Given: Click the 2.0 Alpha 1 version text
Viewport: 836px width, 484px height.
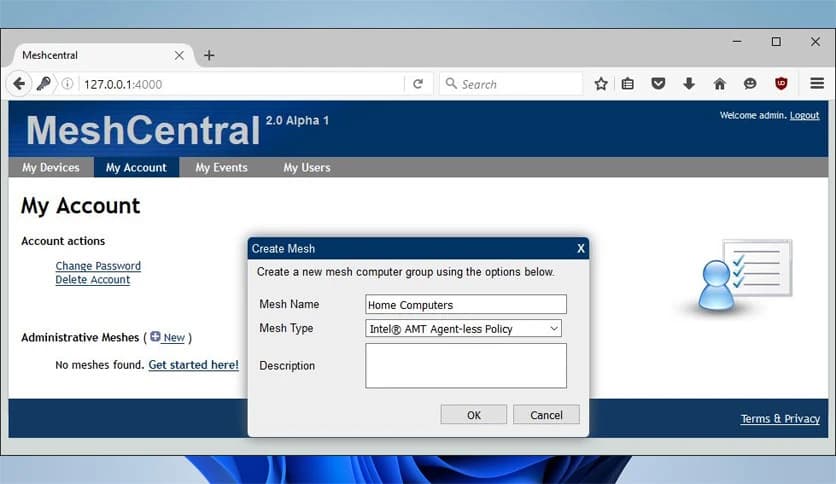Looking at the screenshot, I should (x=297, y=120).
